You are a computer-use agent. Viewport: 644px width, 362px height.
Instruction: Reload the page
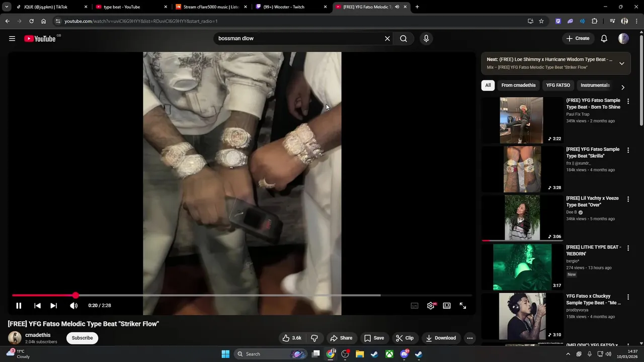(x=31, y=21)
